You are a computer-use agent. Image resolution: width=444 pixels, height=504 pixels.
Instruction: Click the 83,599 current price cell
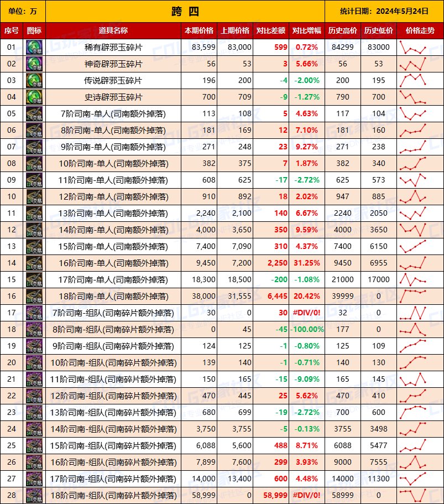199,47
